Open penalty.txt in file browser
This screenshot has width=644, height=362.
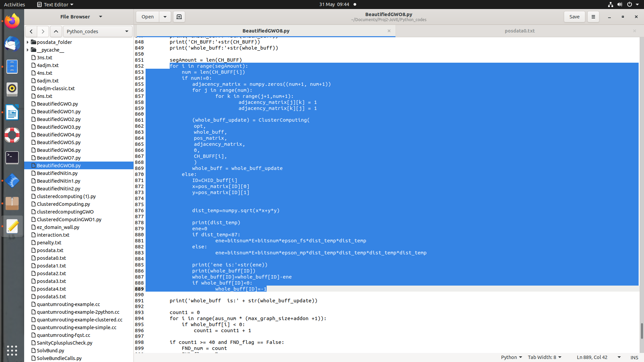click(49, 243)
